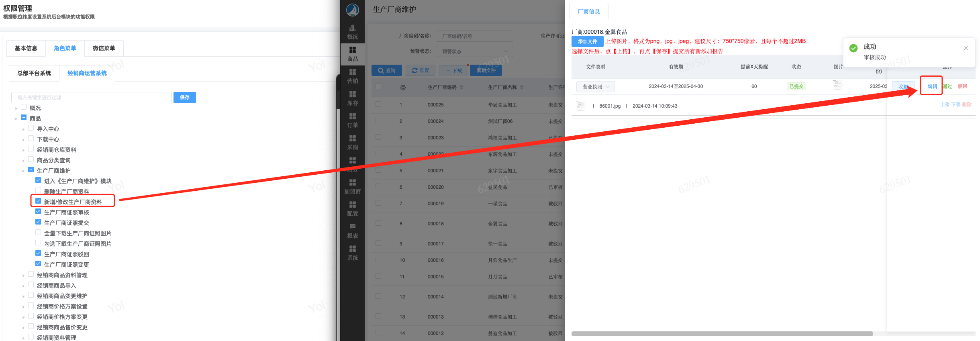The width and height of the screenshot is (980, 341).
Task: Select the 经销商运营系统 tab
Action: tap(87, 73)
